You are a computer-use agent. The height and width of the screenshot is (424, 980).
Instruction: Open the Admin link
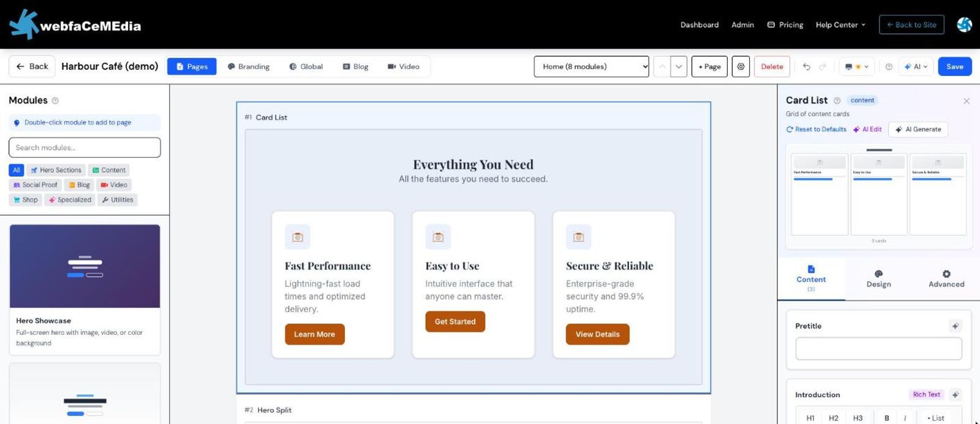coord(742,25)
